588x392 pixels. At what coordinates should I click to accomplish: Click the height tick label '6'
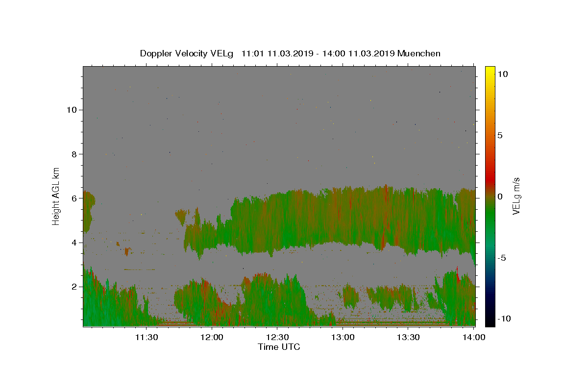[73, 198]
